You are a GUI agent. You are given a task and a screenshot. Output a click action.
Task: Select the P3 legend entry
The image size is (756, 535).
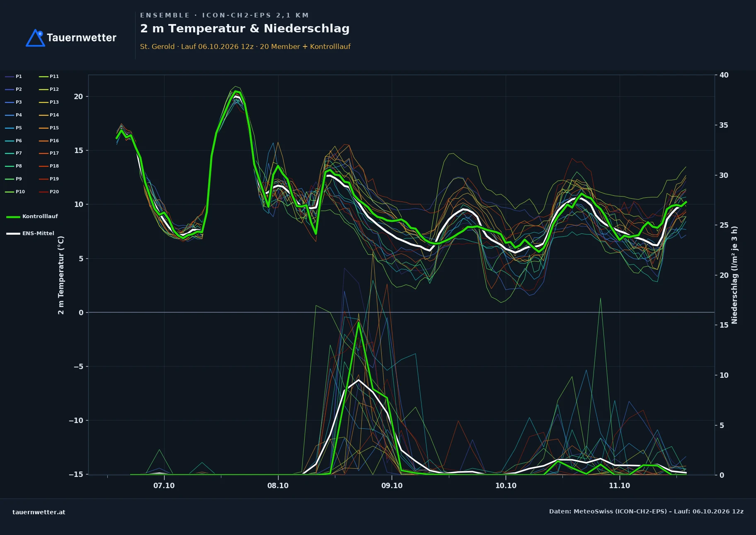14,102
